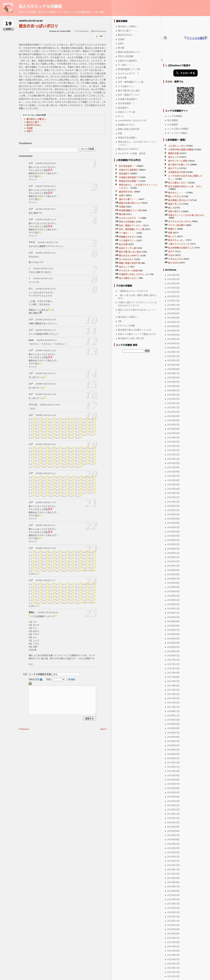Click the QR code image

pos(185,96)
